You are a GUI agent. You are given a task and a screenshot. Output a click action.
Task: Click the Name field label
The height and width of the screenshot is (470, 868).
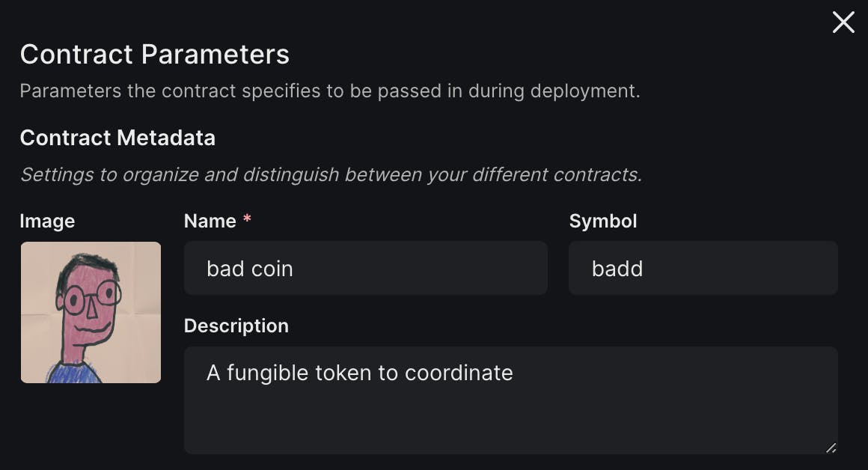210,221
